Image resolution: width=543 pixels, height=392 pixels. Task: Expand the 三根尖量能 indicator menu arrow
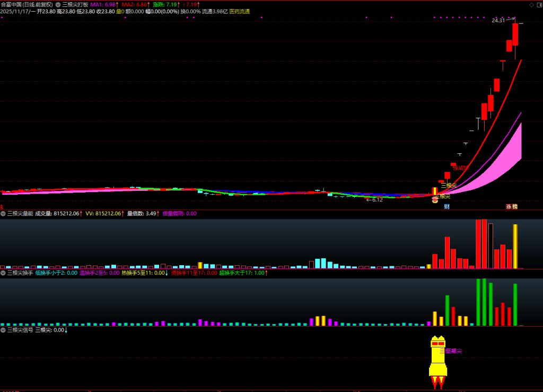click(x=3, y=214)
